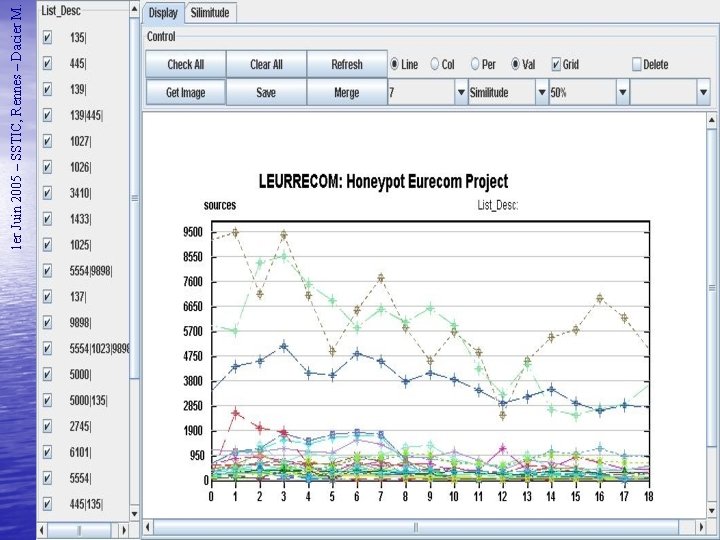Uncheck the 2745| list item checkbox
Screen dimensions: 720x540
click(x=47, y=427)
